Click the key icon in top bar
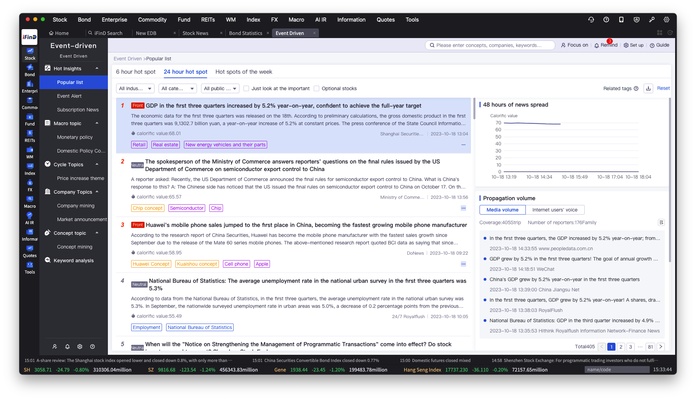This screenshot has height=400, width=696. point(652,20)
